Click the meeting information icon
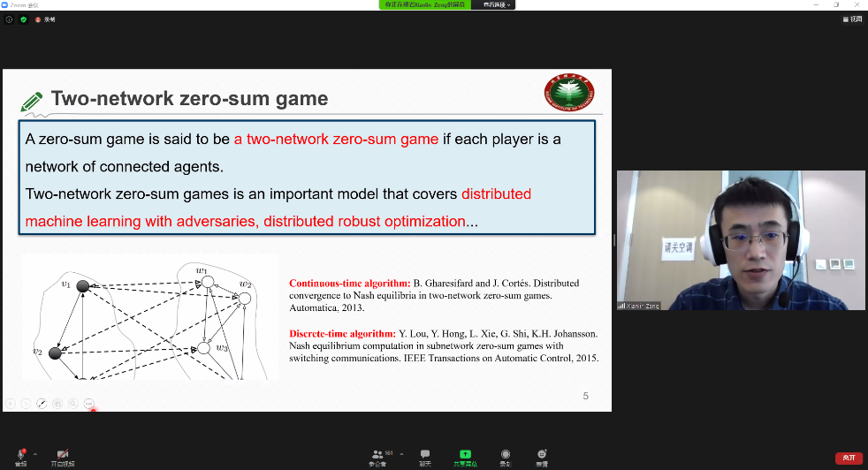Screen dimensions: 868x470 click(x=9, y=19)
